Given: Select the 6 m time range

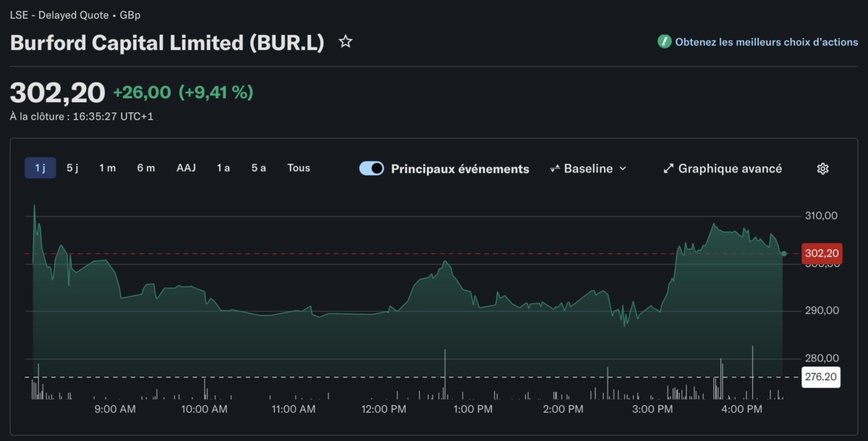Looking at the screenshot, I should pyautogui.click(x=146, y=168).
